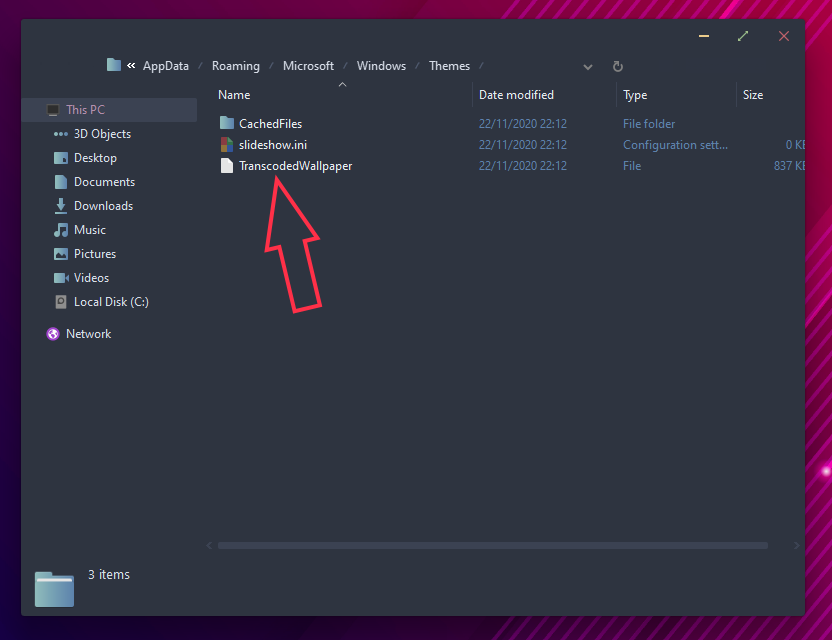Sort by Type column header
Image resolution: width=832 pixels, height=640 pixels.
(x=635, y=95)
